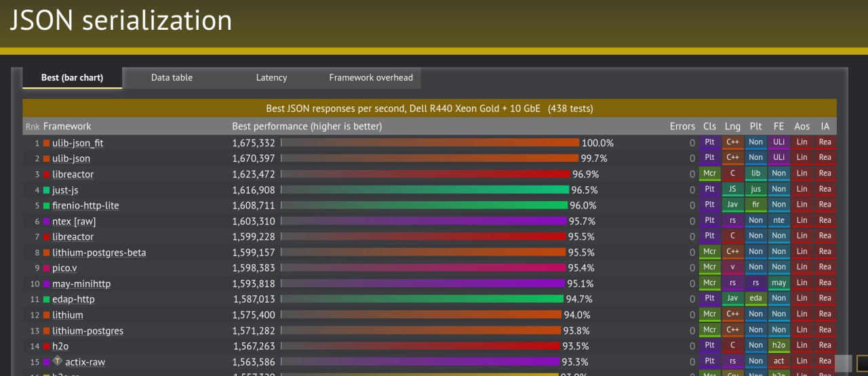Viewport: 868px width, 376px height.
Task: Click the lithium-postgres link in row 13
Action: [87, 331]
